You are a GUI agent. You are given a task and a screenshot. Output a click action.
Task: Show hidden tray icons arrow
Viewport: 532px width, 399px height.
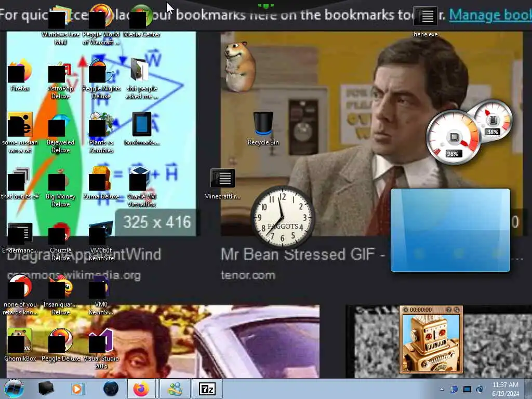pyautogui.click(x=442, y=389)
